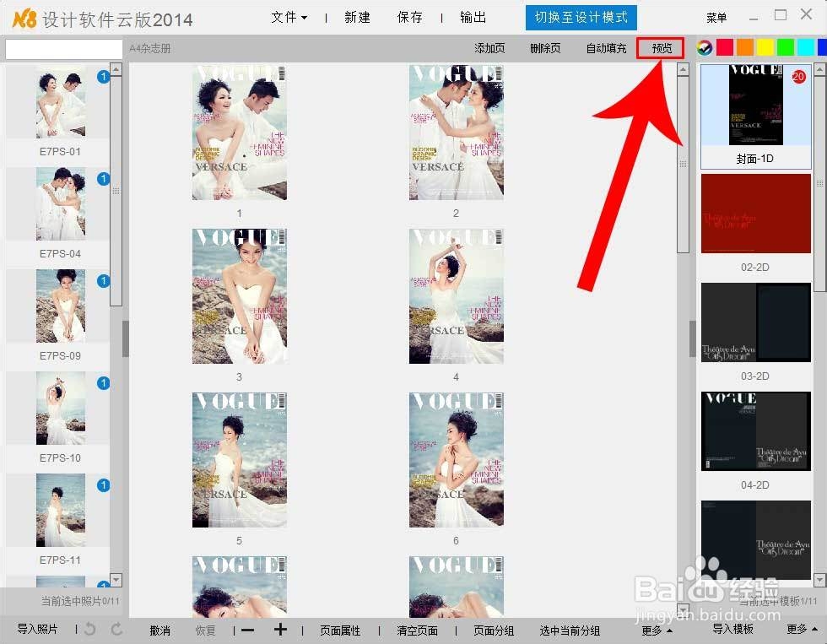This screenshot has height=644, width=827.
Task: Click 导入照片 to import photos
Action: 37,629
